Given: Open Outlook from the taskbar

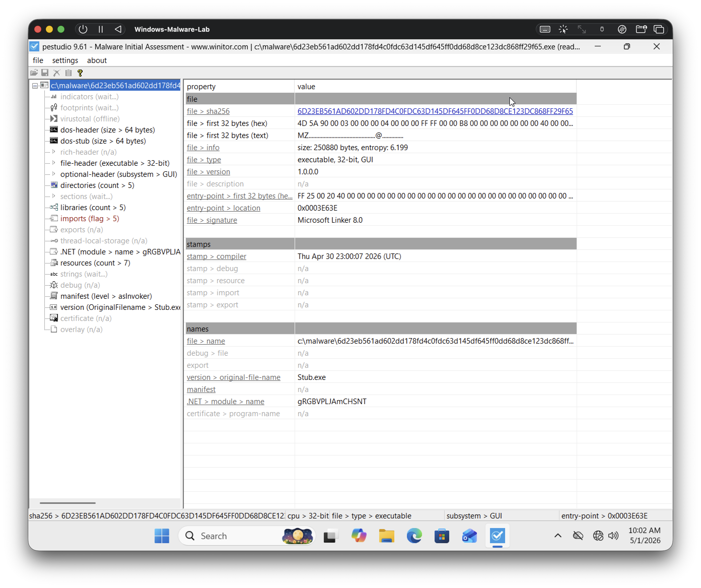Looking at the screenshot, I should tap(469, 536).
